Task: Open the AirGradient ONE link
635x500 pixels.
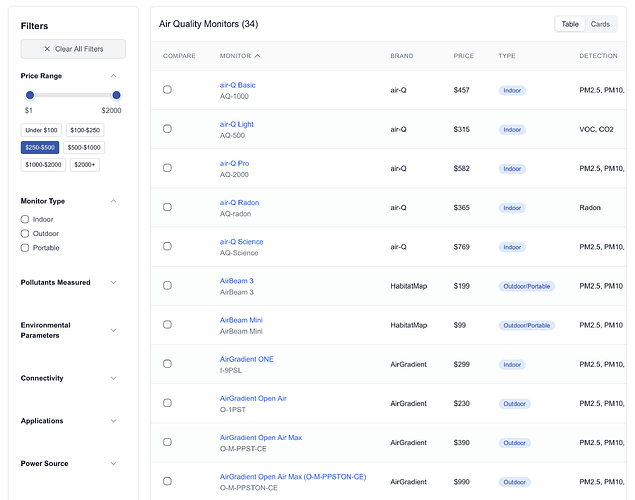Action: point(246,359)
